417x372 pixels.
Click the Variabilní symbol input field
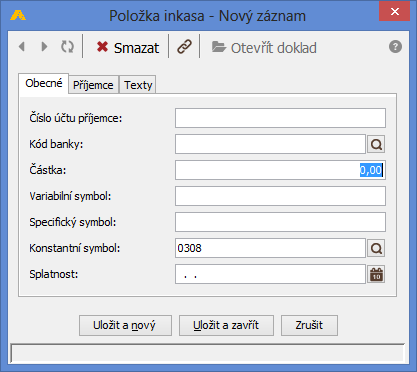click(280, 196)
